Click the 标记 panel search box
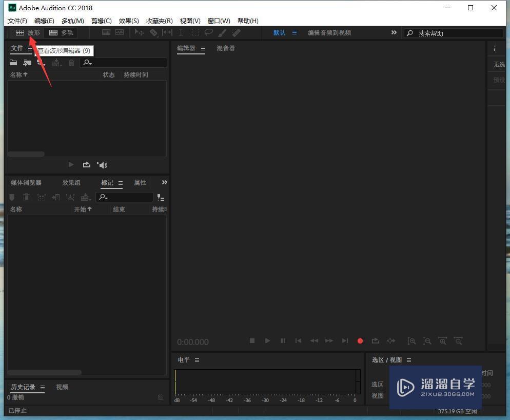The width and height of the screenshot is (510, 420). (124, 197)
